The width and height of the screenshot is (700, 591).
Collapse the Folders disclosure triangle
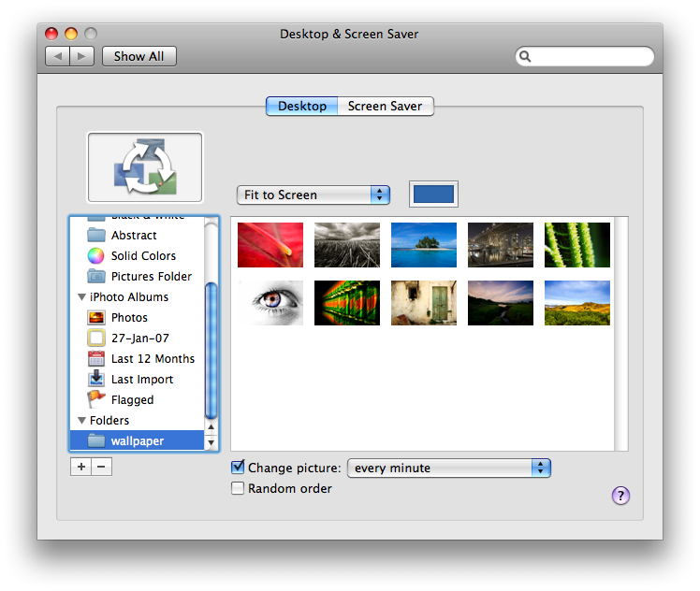[x=81, y=421]
